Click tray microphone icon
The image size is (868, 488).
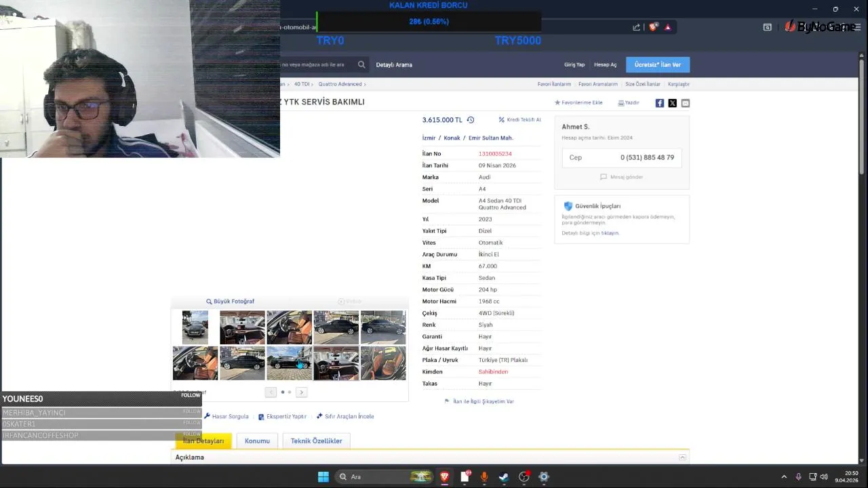click(x=798, y=476)
